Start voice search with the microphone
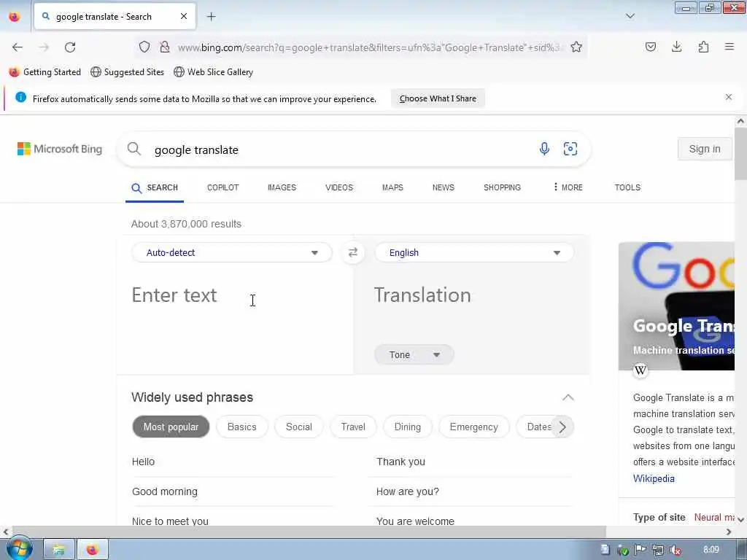 pos(544,149)
